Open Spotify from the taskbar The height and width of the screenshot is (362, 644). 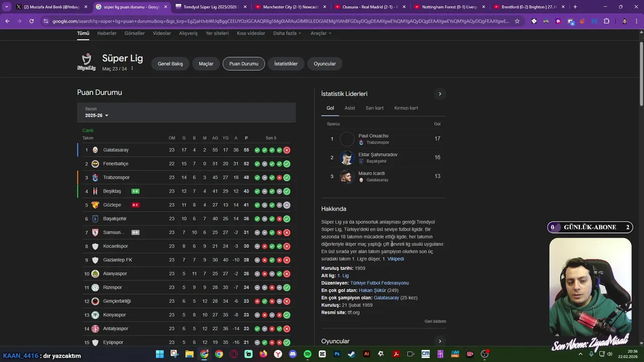(x=307, y=354)
